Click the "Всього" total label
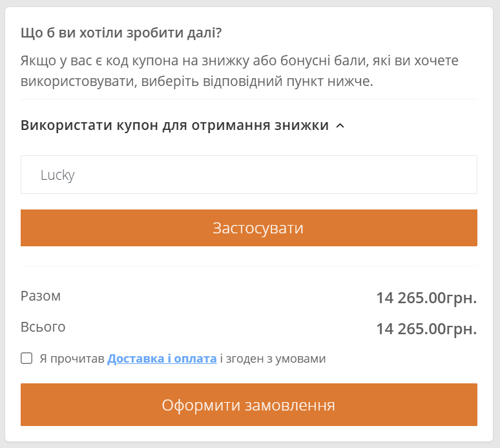 pos(43,327)
